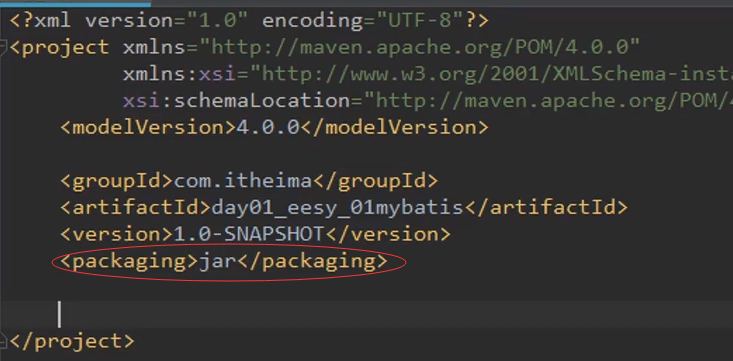
Task: Click the artifactId day01_eesy_01mybatis value
Action: coord(338,207)
